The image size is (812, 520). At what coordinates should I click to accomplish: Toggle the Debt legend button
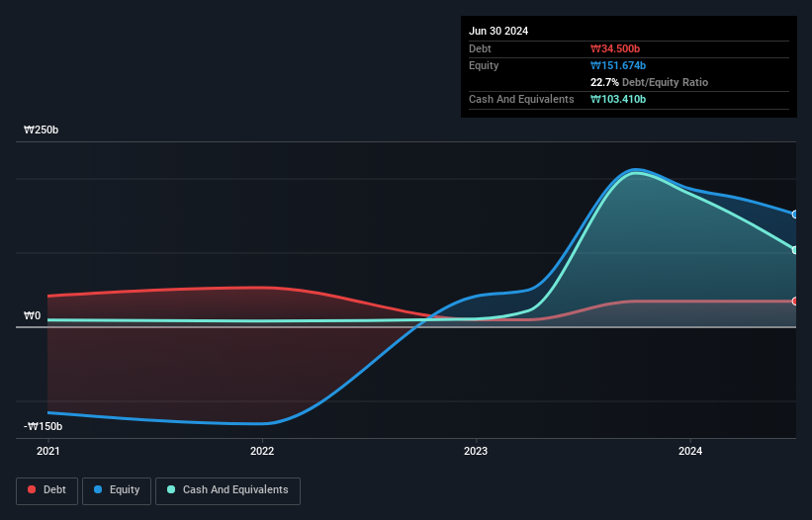pos(47,490)
